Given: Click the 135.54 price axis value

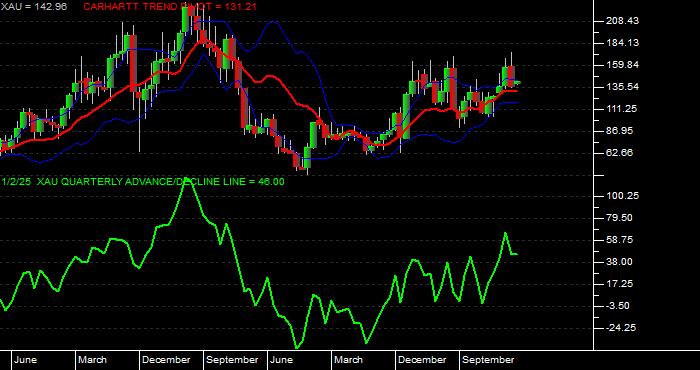Looking at the screenshot, I should click(622, 87).
